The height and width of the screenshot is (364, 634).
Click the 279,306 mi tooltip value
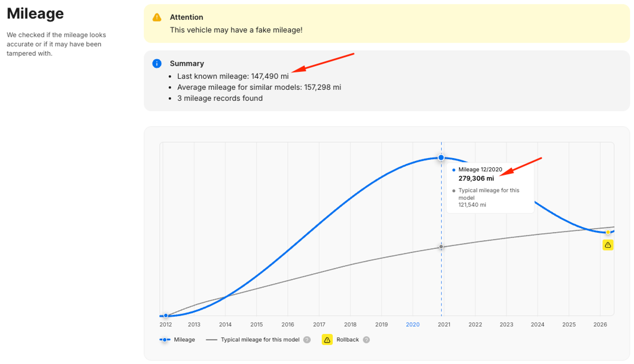[476, 179]
